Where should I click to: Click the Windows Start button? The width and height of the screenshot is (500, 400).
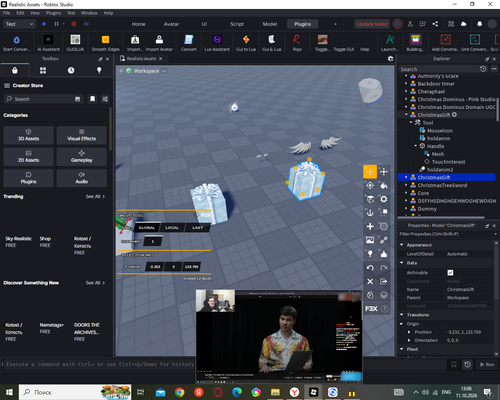(9, 392)
